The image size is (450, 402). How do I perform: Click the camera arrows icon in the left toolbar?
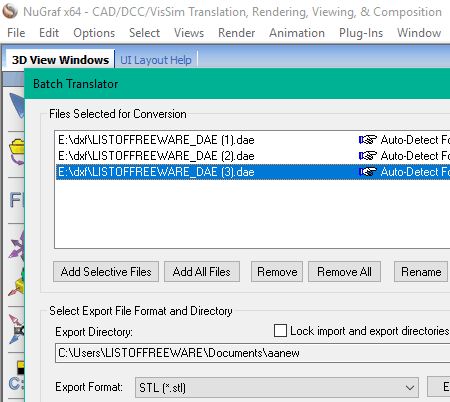tap(17, 329)
